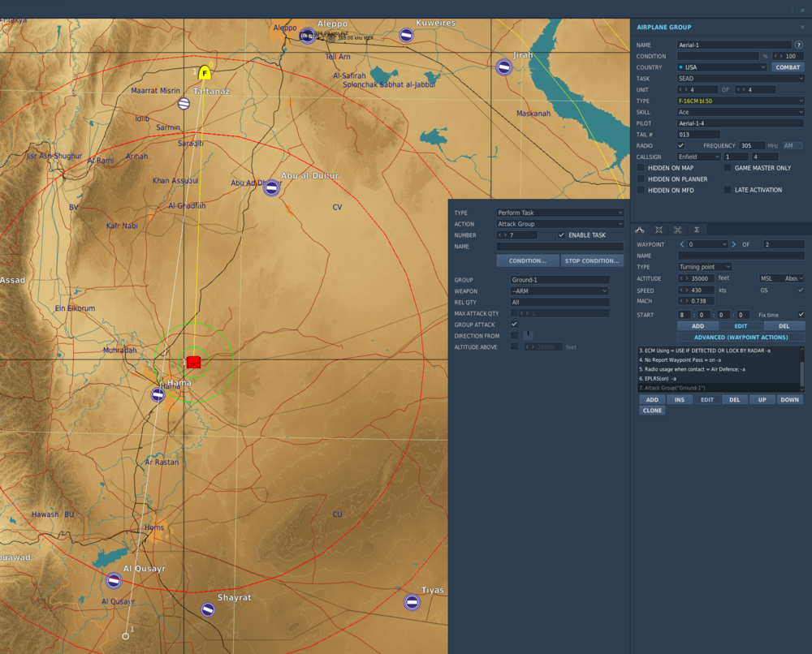This screenshot has width=812, height=654.
Task: Go to next waypoint arrow
Action: click(x=734, y=244)
